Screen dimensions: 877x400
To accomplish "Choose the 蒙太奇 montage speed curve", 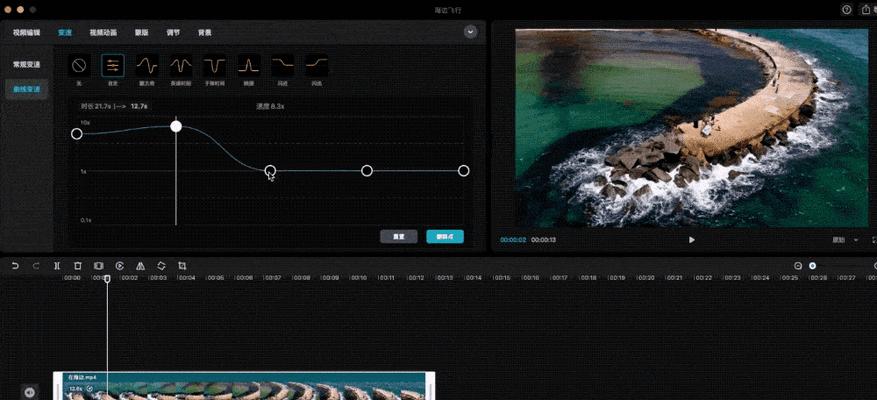I will click(147, 66).
